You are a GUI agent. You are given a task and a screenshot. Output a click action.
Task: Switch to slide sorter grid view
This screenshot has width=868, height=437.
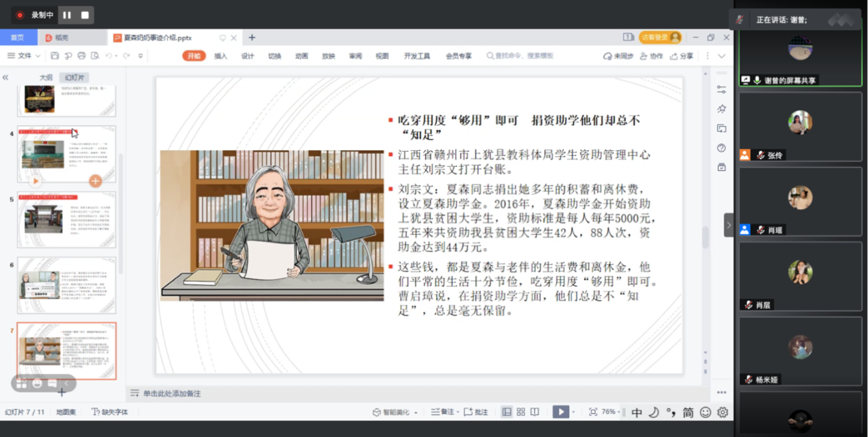(521, 412)
